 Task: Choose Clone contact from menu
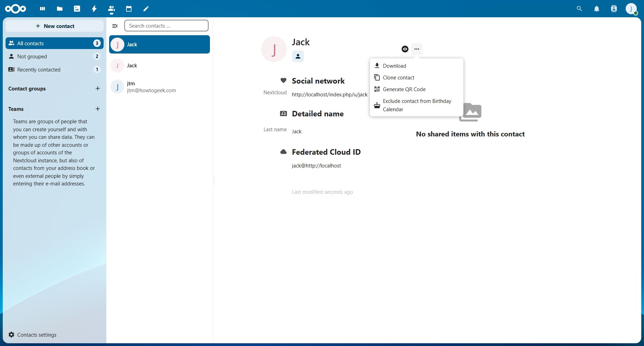(398, 78)
